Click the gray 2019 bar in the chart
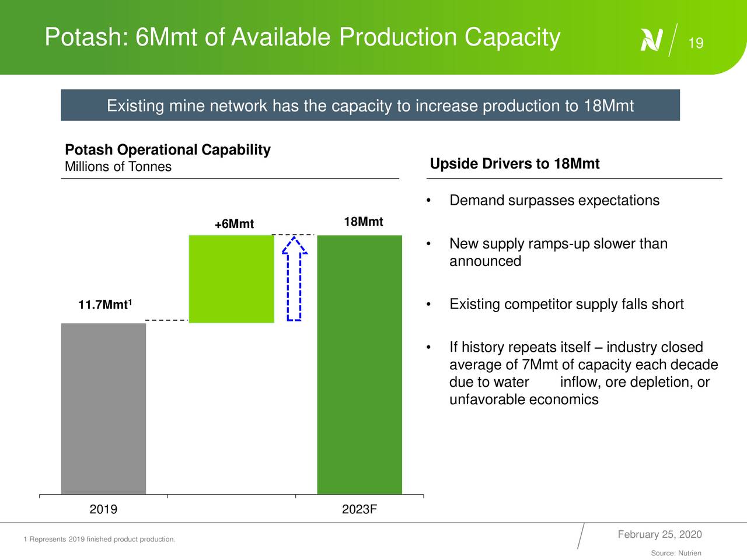747x560 pixels. point(103,408)
